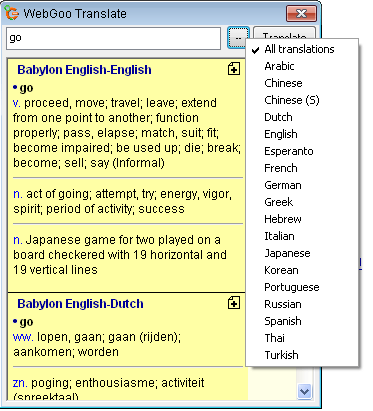This screenshot has height=411, width=373.
Task: Click the 'v.' part-of-speech label
Action: point(17,103)
